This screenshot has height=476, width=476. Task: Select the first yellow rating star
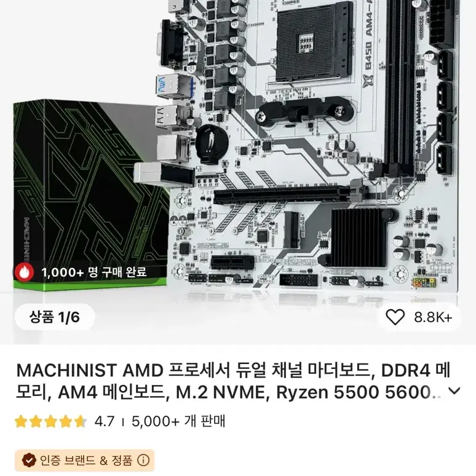[x=21, y=422]
